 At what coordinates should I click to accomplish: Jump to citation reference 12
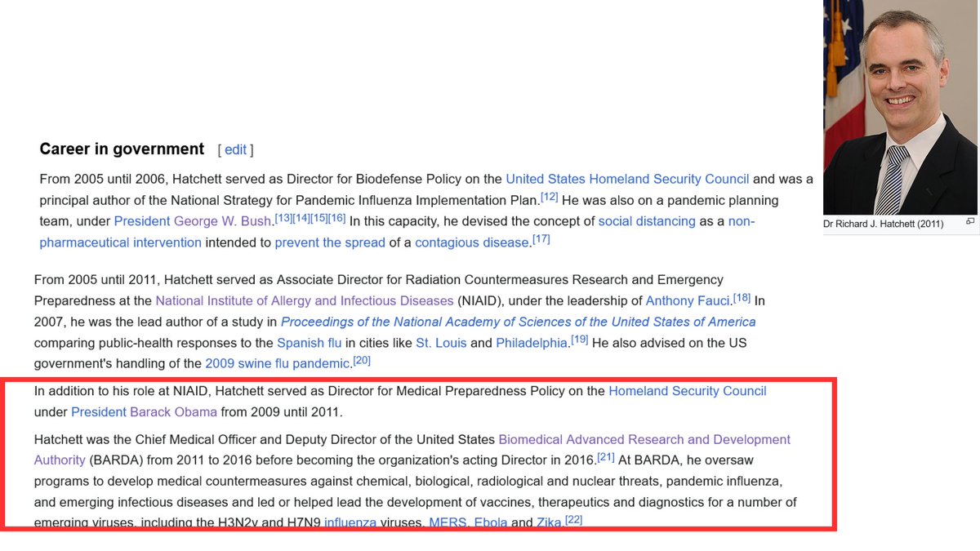(x=549, y=197)
